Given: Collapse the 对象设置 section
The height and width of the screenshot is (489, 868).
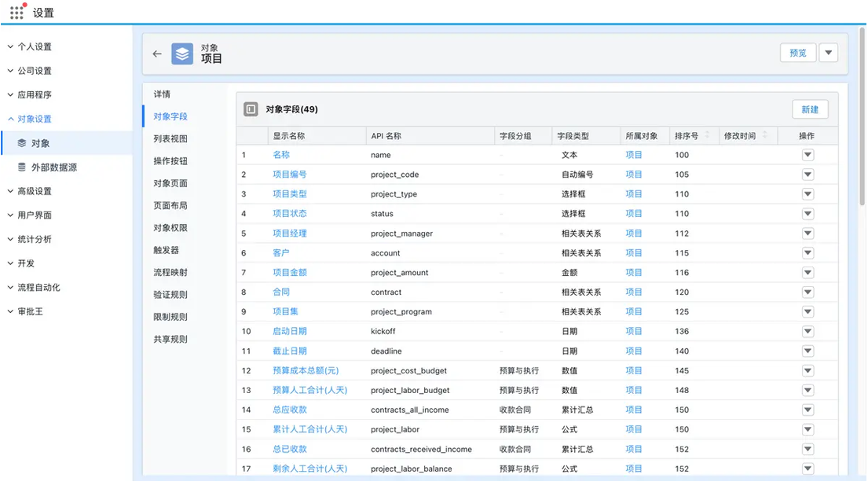Looking at the screenshot, I should point(35,119).
